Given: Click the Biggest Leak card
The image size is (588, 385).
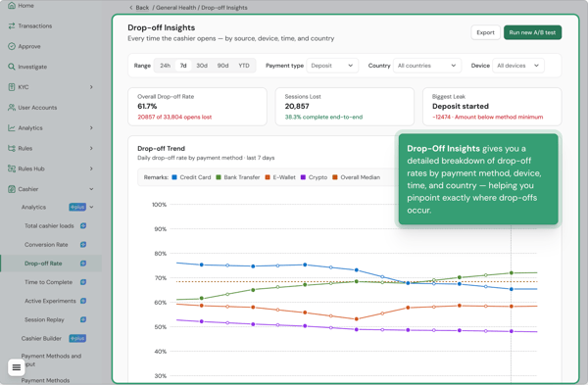Looking at the screenshot, I should 492,107.
